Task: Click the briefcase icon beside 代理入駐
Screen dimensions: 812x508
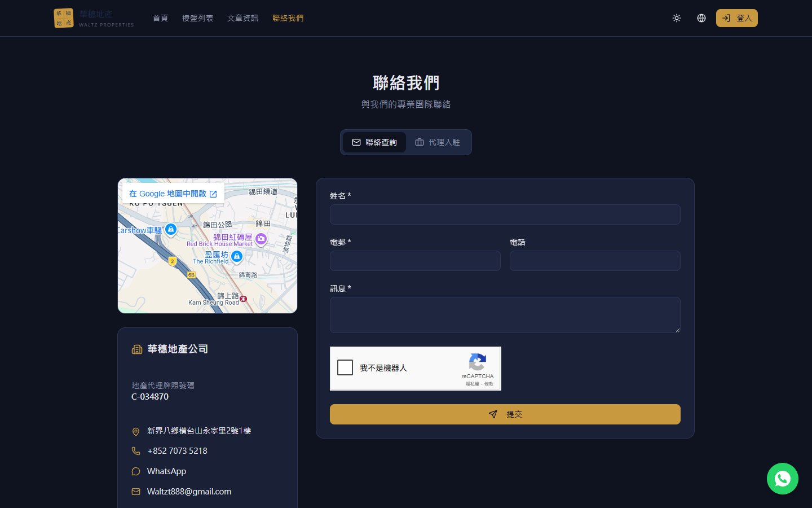Action: 420,142
